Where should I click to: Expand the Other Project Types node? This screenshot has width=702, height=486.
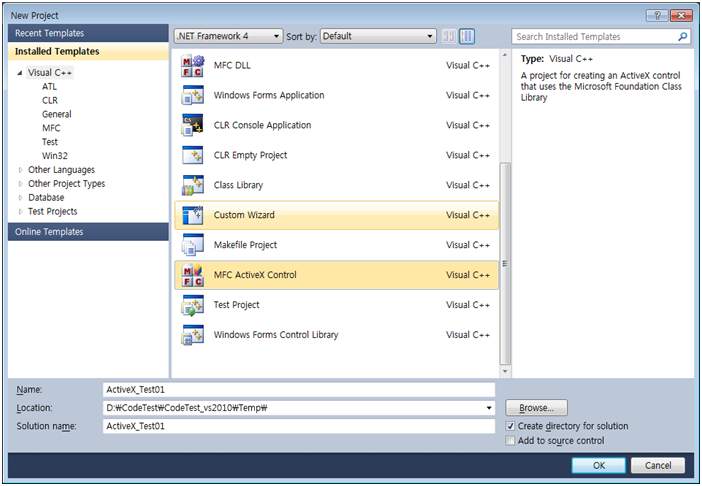click(x=20, y=184)
